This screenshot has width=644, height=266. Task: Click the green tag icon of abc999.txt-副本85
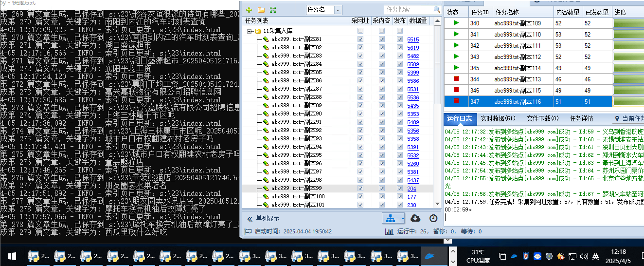click(266, 73)
